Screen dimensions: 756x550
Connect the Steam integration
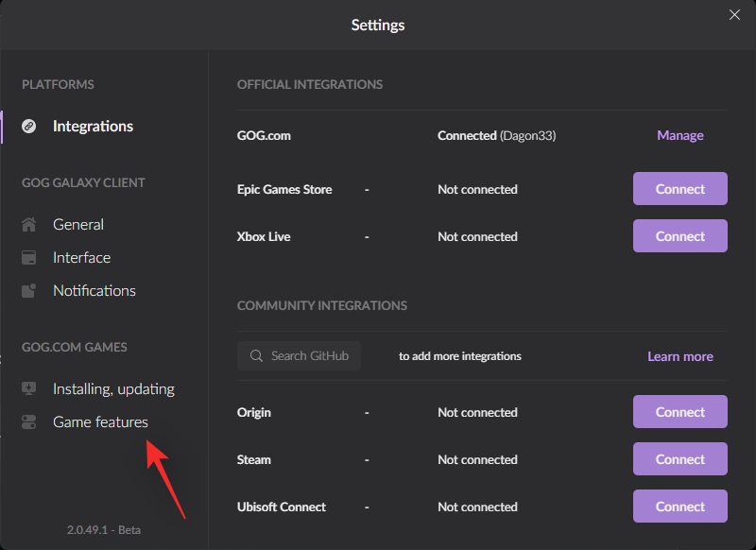pos(680,459)
